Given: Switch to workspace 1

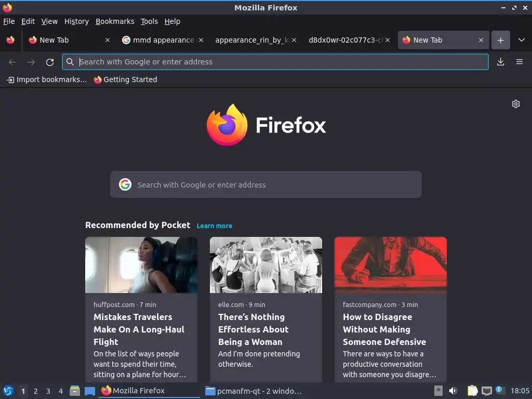Looking at the screenshot, I should [23, 391].
